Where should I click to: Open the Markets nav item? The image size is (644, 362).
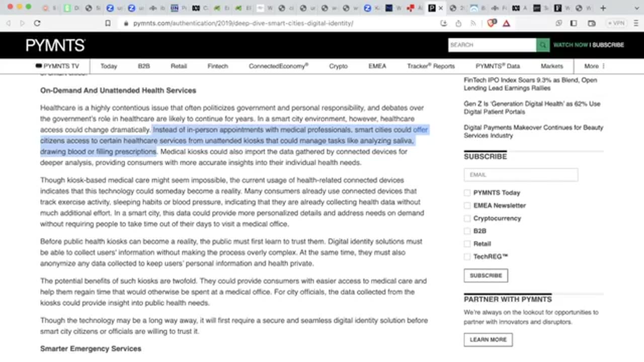552,66
